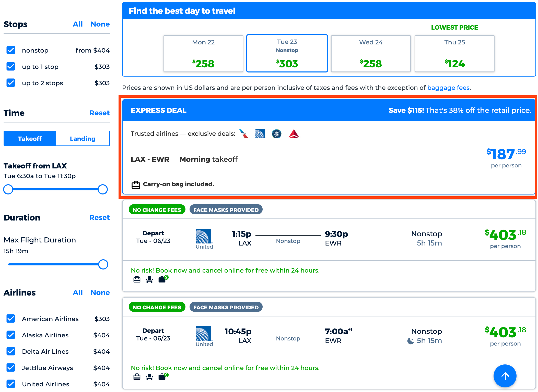
Task: Uncheck JetBlue Airways filter
Action: point(11,368)
